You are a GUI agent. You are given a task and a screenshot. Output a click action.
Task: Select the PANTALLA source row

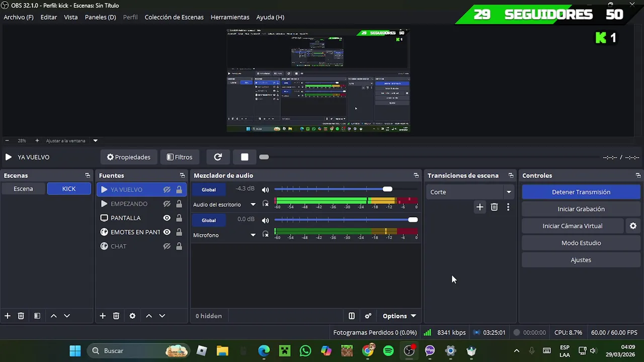[141, 218]
